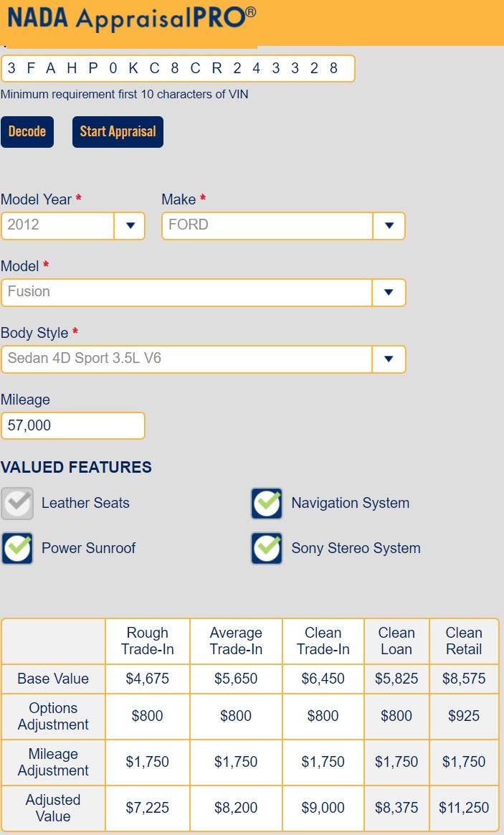Click the Clean Retail column header
Image resolution: width=504 pixels, height=835 pixels.
click(464, 641)
